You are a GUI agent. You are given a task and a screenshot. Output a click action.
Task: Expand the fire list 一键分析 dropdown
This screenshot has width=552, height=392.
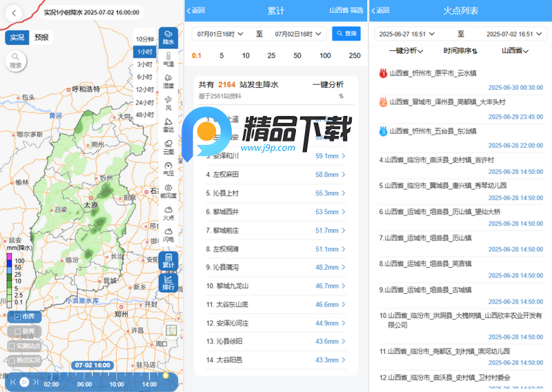pos(406,51)
